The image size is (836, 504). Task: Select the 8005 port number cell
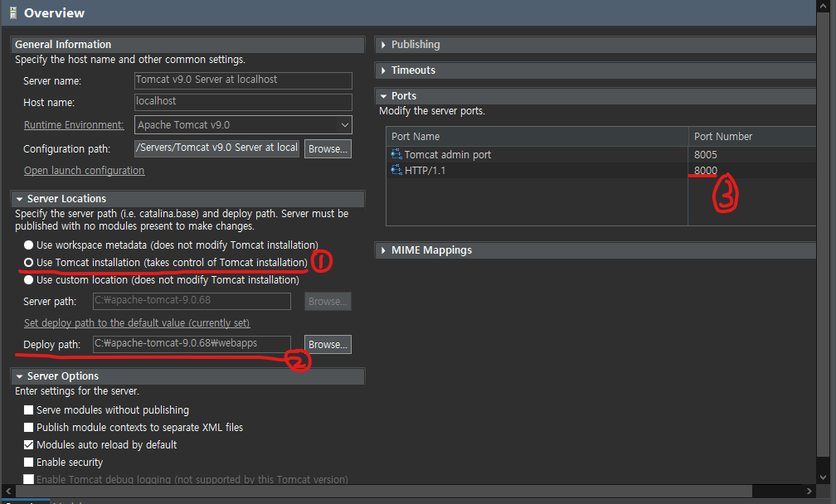coord(705,154)
